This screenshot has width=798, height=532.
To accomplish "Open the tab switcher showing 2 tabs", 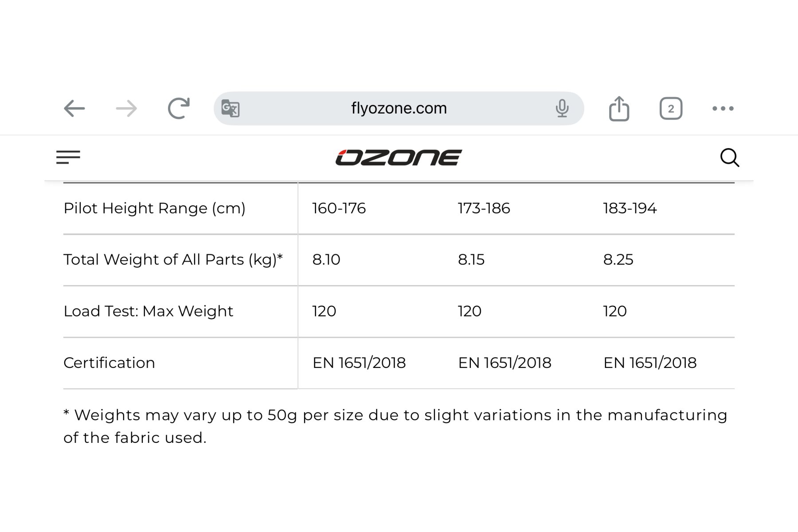I will [x=671, y=109].
